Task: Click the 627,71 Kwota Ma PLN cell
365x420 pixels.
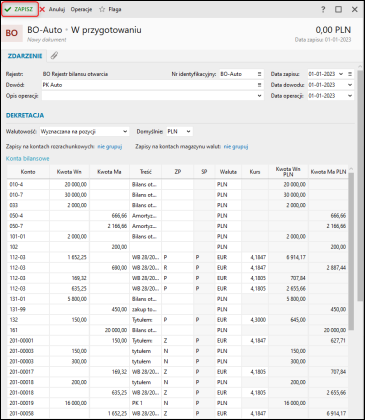Action: click(328, 341)
